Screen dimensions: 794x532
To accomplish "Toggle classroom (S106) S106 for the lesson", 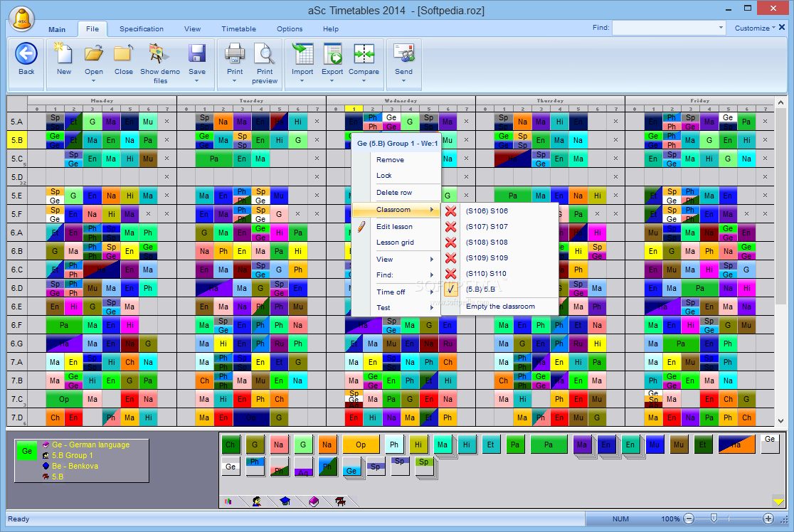I will tap(501, 211).
